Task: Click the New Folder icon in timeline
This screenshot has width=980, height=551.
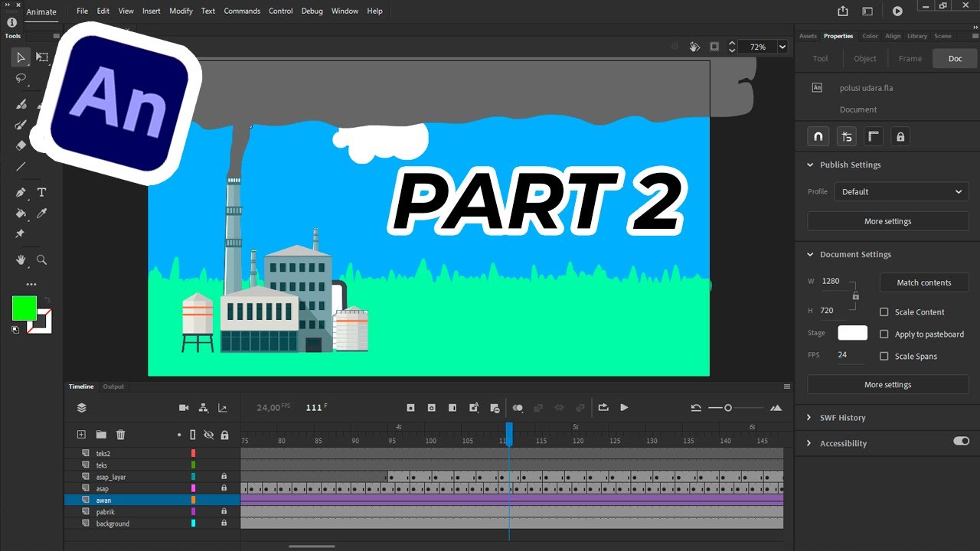Action: click(x=101, y=435)
